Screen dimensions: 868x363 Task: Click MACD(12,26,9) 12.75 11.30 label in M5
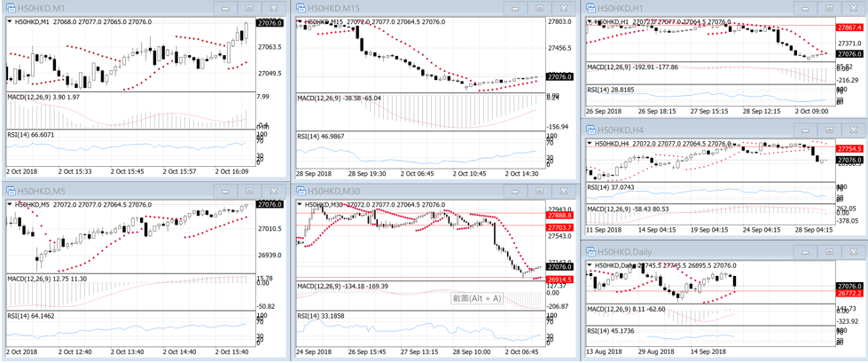tap(48, 279)
